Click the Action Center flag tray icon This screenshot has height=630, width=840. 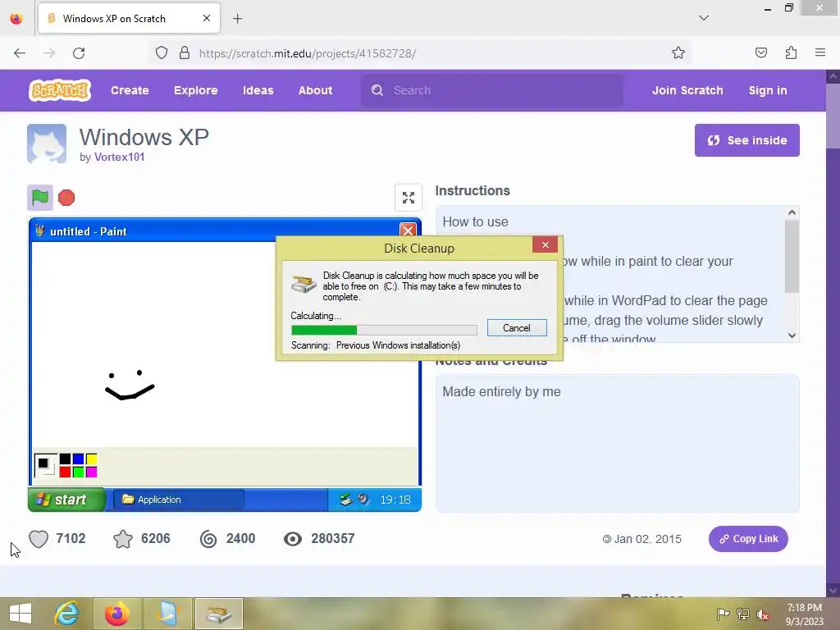pyautogui.click(x=723, y=614)
